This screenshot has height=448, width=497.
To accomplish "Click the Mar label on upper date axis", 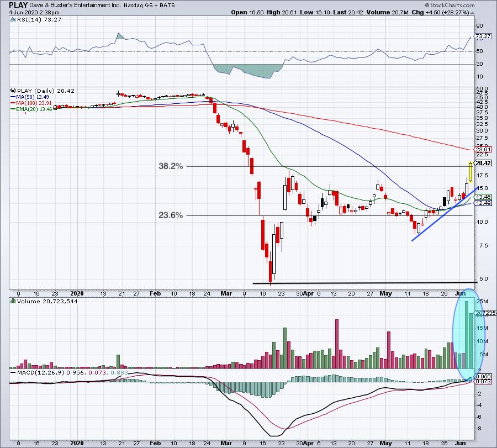I will tap(226, 293).
